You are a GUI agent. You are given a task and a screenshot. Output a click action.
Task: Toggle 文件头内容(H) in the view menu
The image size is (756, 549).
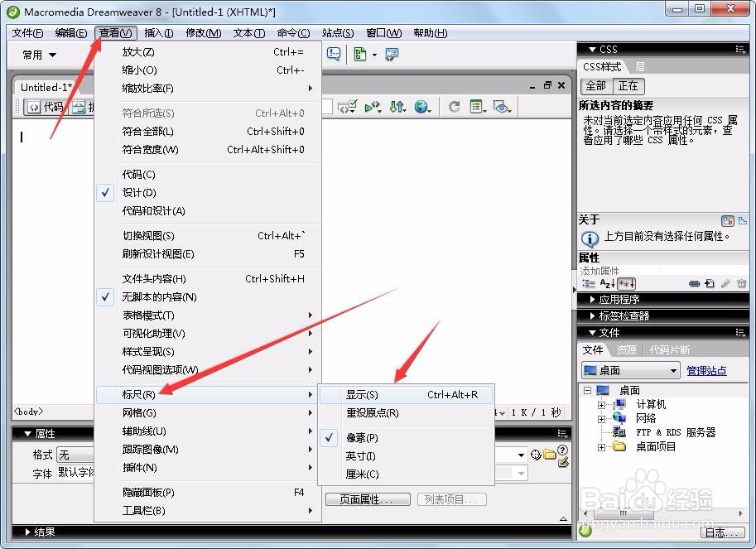[x=208, y=278]
